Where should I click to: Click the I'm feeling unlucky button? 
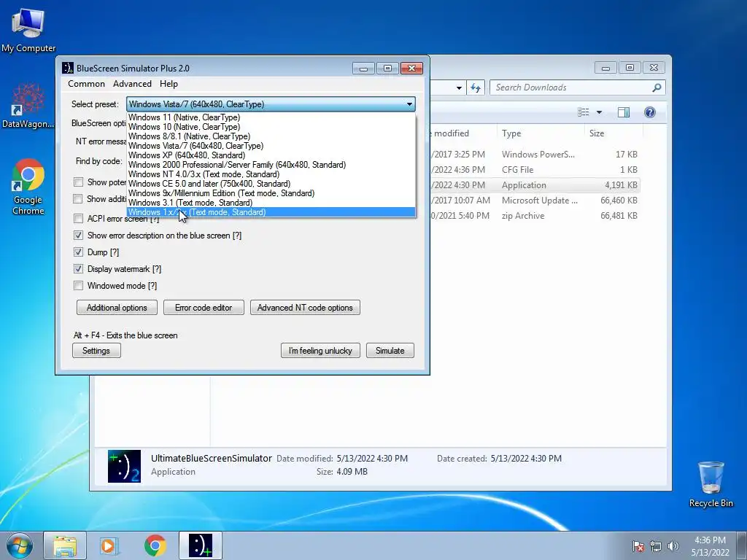pos(320,351)
